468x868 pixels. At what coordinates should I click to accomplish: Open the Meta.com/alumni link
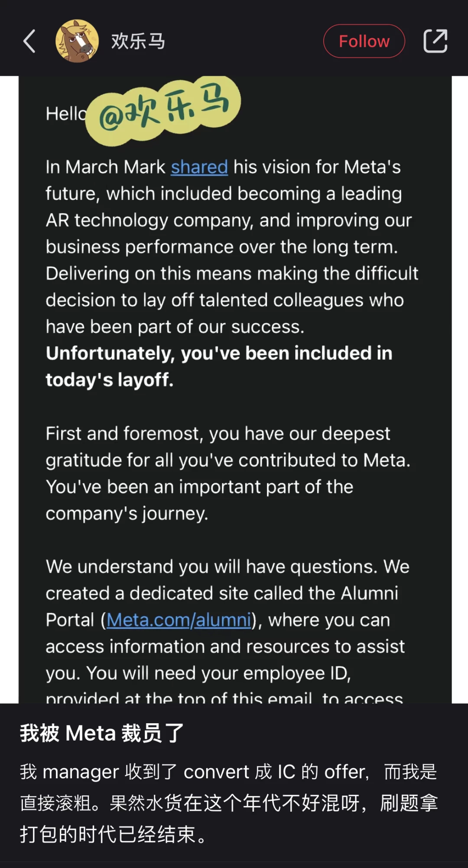[x=179, y=620]
